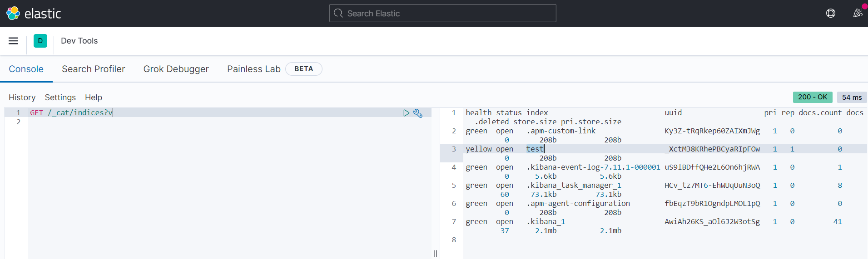Click '.kibana_task_manager_1' index name
The width and height of the screenshot is (868, 259).
(x=574, y=185)
